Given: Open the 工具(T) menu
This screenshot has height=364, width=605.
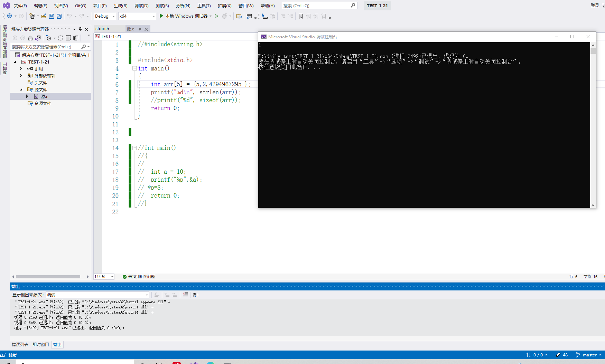Looking at the screenshot, I should [x=204, y=6].
